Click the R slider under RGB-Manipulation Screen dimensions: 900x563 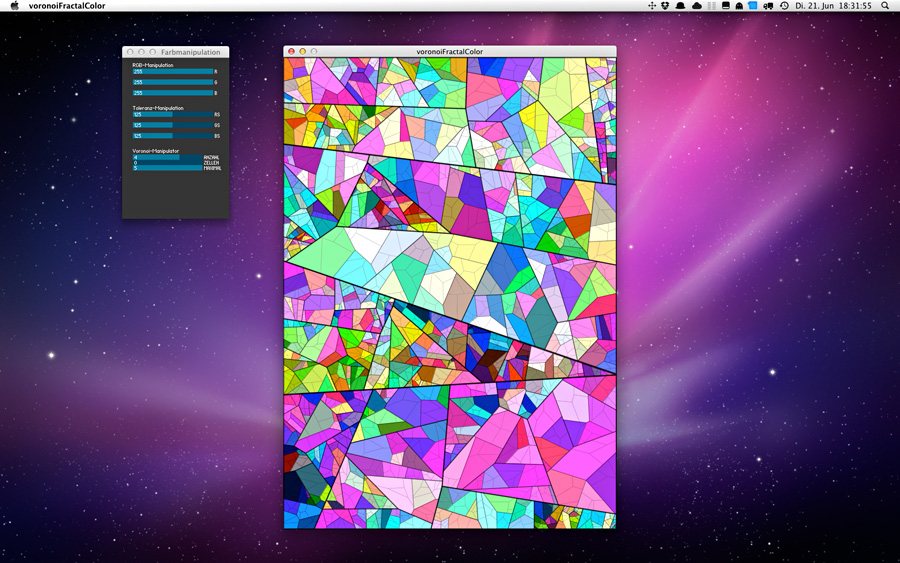(172, 72)
